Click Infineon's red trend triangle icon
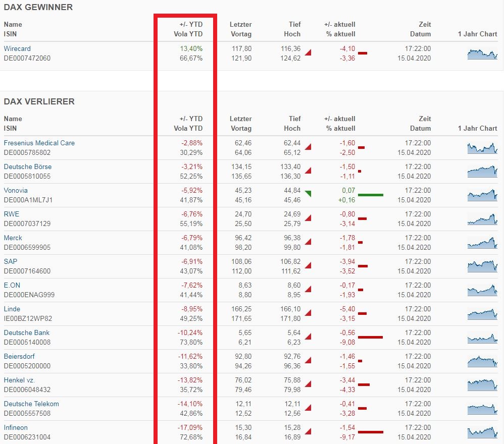This screenshot has height=444, width=504. (308, 431)
